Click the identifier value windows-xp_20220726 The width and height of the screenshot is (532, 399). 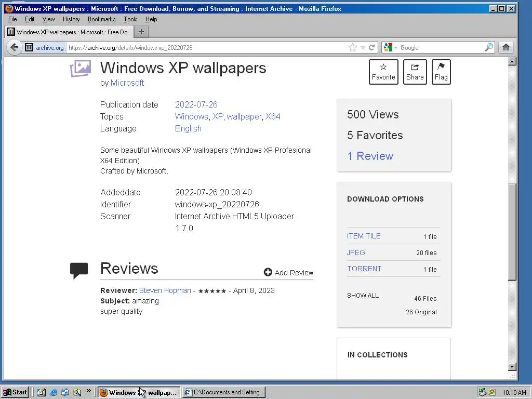pyautogui.click(x=217, y=204)
